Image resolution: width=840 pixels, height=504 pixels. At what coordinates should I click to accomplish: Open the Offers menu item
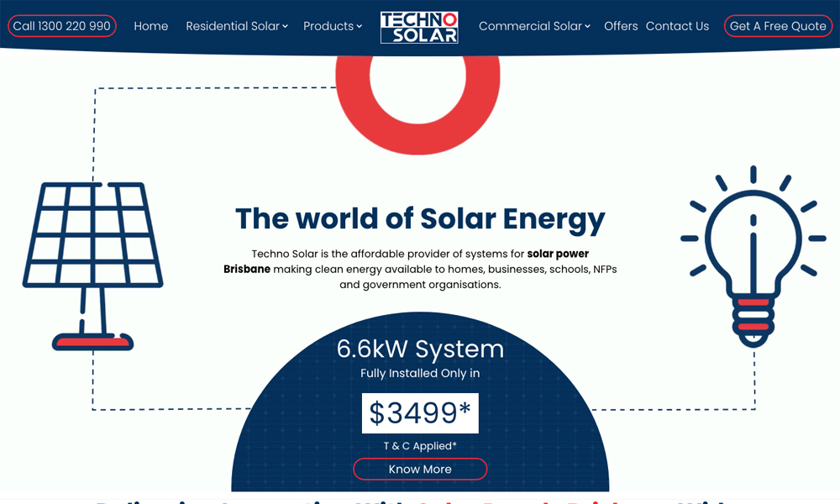621,26
